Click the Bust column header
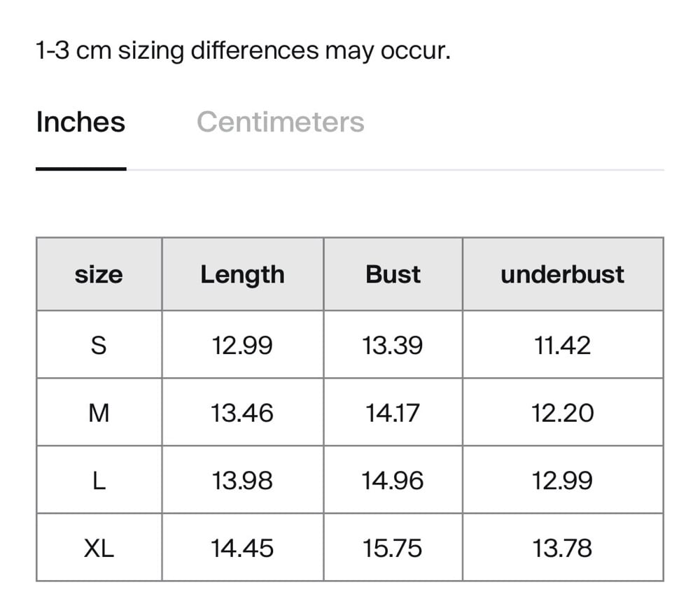The width and height of the screenshot is (700, 608). point(393,274)
